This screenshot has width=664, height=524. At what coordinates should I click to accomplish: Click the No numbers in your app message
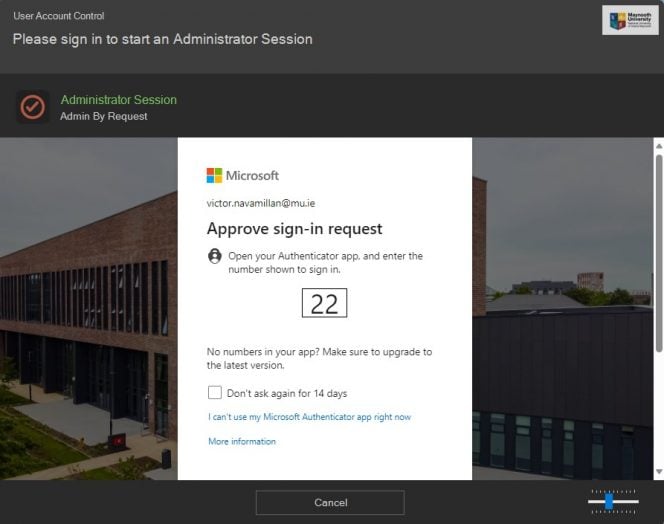point(319,358)
